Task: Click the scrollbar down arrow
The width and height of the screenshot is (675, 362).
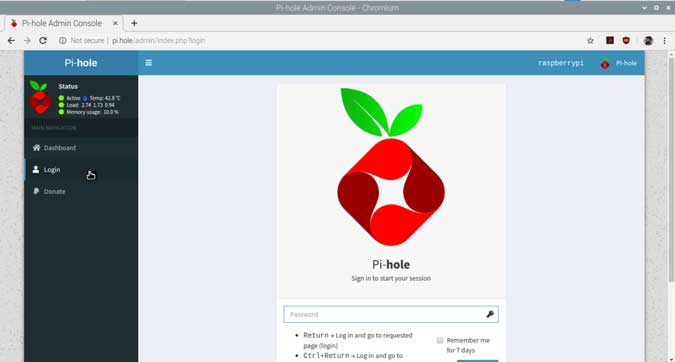Action: click(671, 359)
